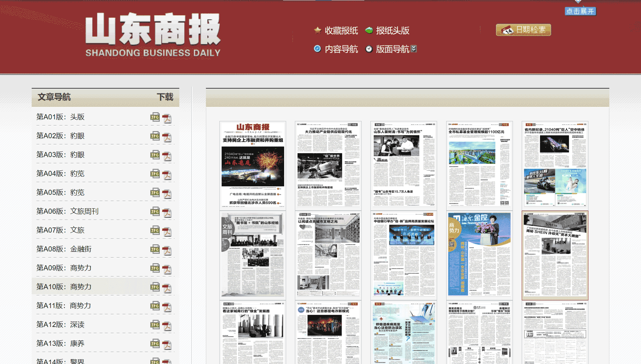The height and width of the screenshot is (364, 641).
Task: Download JPG image of 第A04版 豹览
Action: [155, 174]
